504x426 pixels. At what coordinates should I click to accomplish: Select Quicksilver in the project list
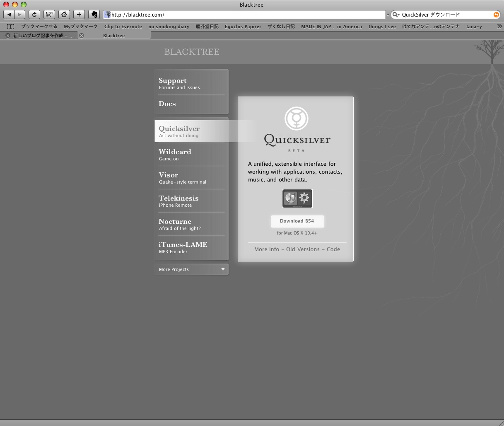click(x=191, y=131)
